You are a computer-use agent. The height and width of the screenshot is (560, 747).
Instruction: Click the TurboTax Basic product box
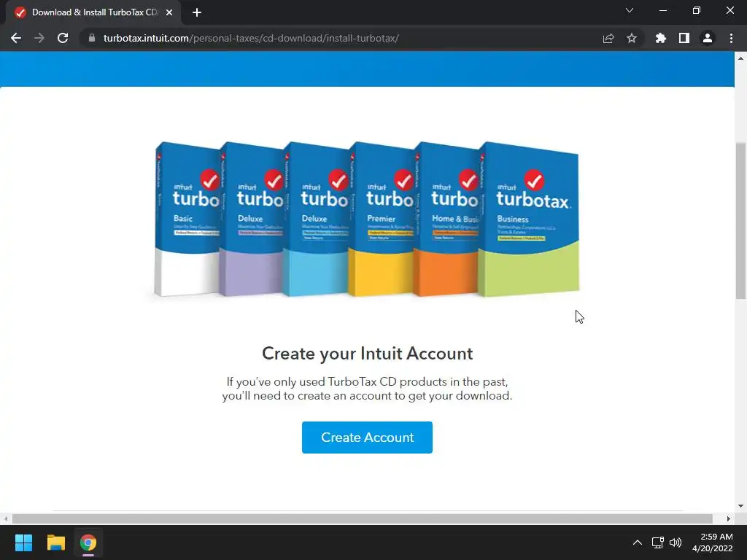coord(187,219)
